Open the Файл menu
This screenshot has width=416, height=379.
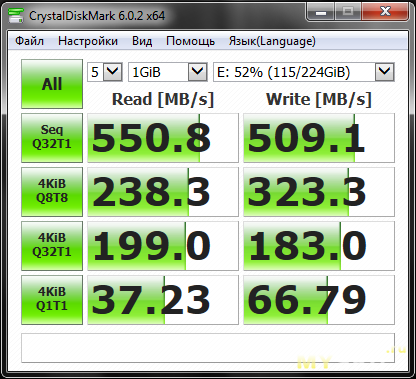(x=29, y=41)
